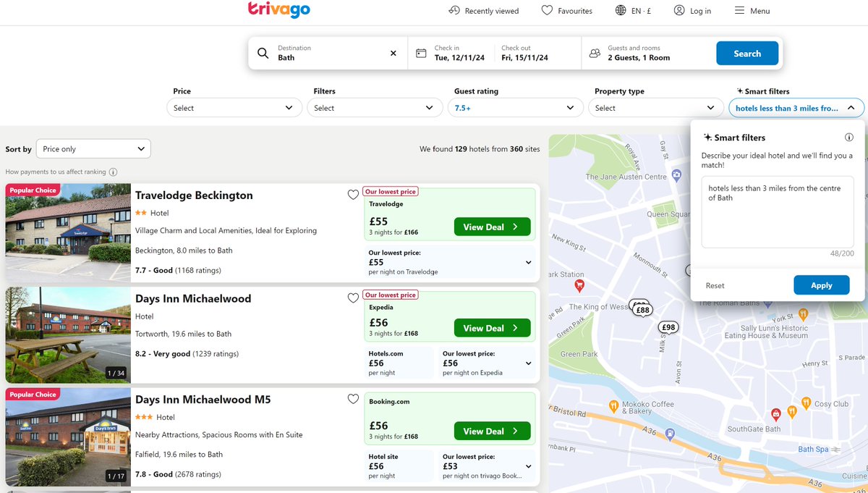Screen dimensions: 868x493
Task: Click the Smart filters description text box
Action: click(x=777, y=211)
